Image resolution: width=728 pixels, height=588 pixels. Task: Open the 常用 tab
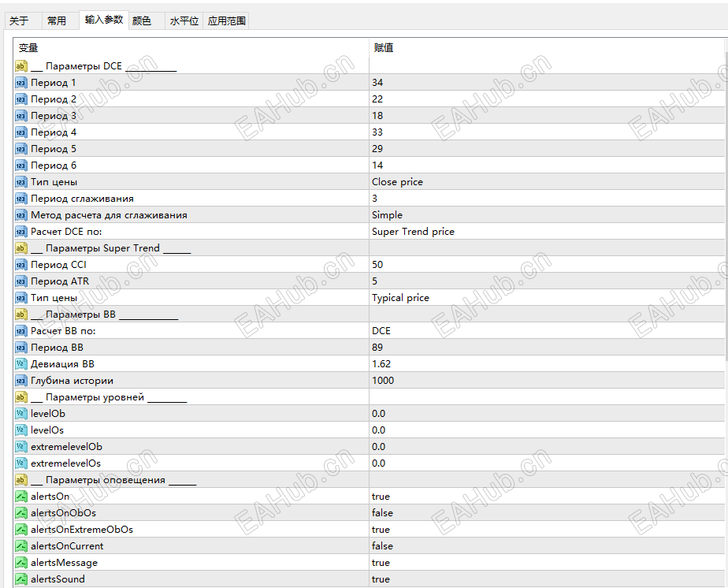point(57,21)
